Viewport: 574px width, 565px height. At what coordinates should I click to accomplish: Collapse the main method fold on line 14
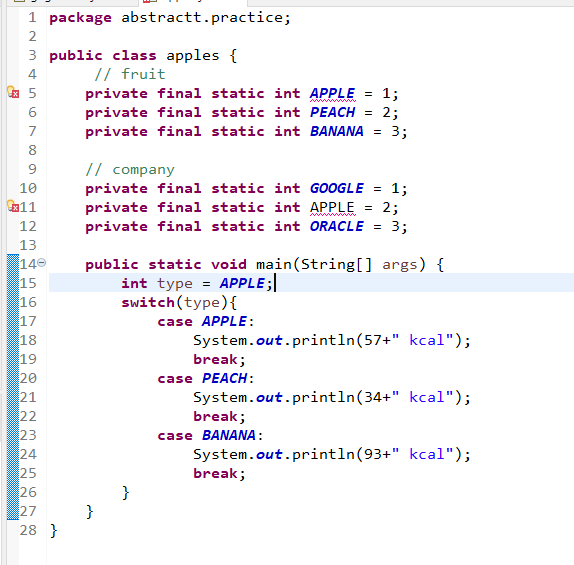pyautogui.click(x=42, y=263)
